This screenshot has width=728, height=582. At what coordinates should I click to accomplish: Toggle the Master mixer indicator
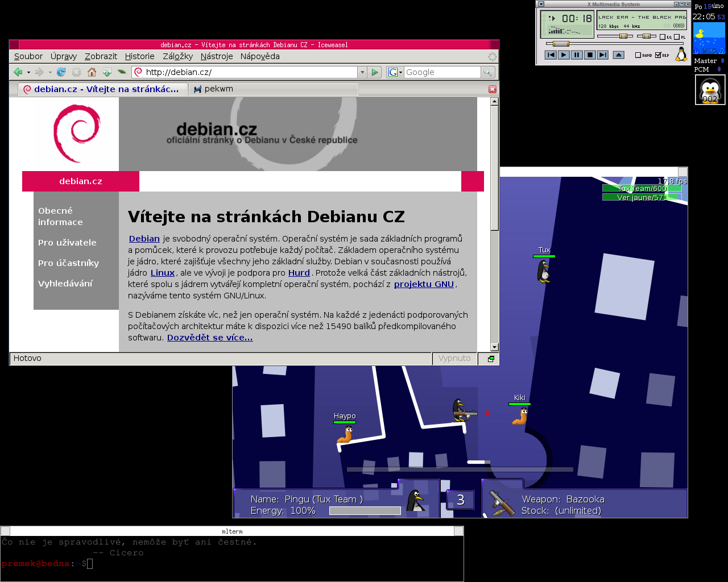point(722,61)
